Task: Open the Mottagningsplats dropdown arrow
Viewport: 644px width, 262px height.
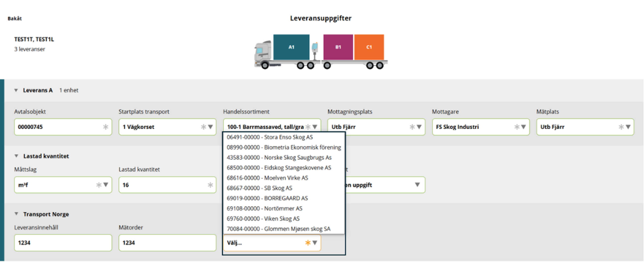Action: (419, 127)
